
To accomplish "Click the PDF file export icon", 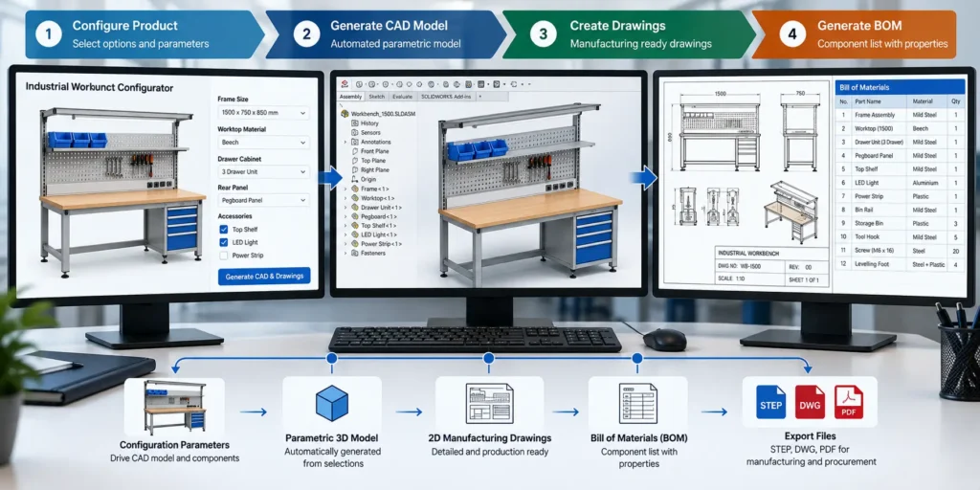I will [849, 402].
